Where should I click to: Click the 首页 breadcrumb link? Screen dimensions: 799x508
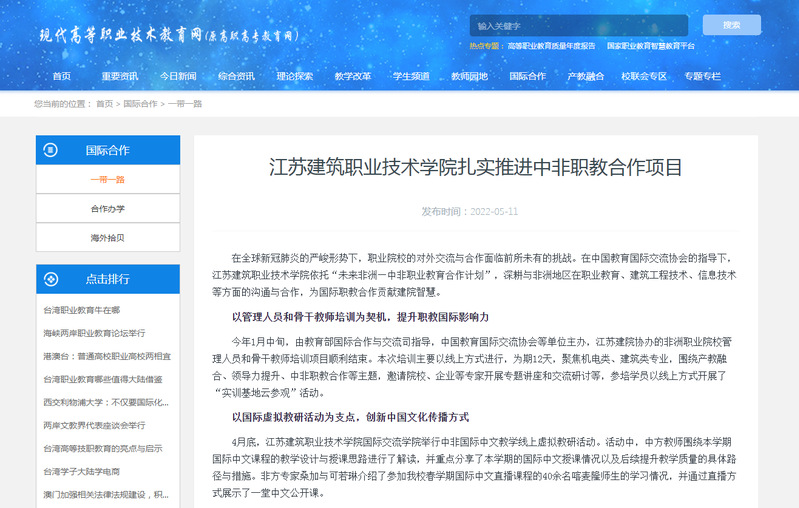click(x=104, y=104)
